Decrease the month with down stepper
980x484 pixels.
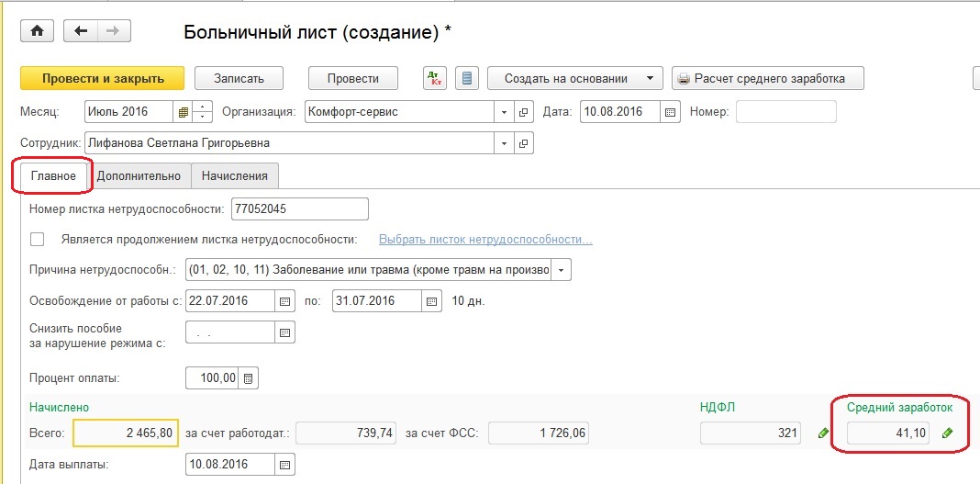(x=203, y=118)
